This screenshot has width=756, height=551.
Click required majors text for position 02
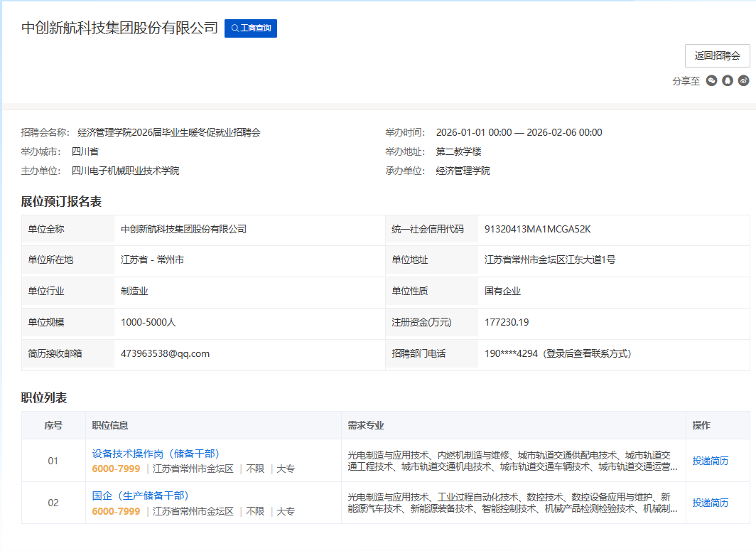point(512,503)
